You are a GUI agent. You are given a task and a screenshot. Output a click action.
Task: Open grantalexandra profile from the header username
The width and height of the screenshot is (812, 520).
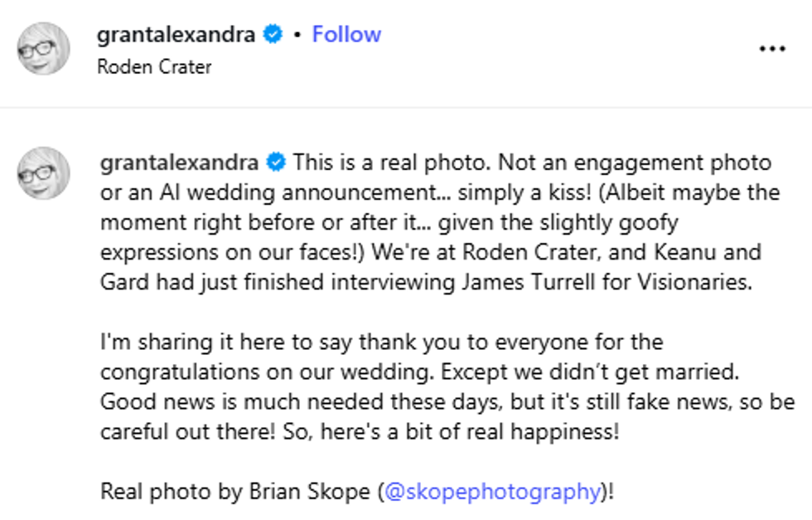[177, 35]
